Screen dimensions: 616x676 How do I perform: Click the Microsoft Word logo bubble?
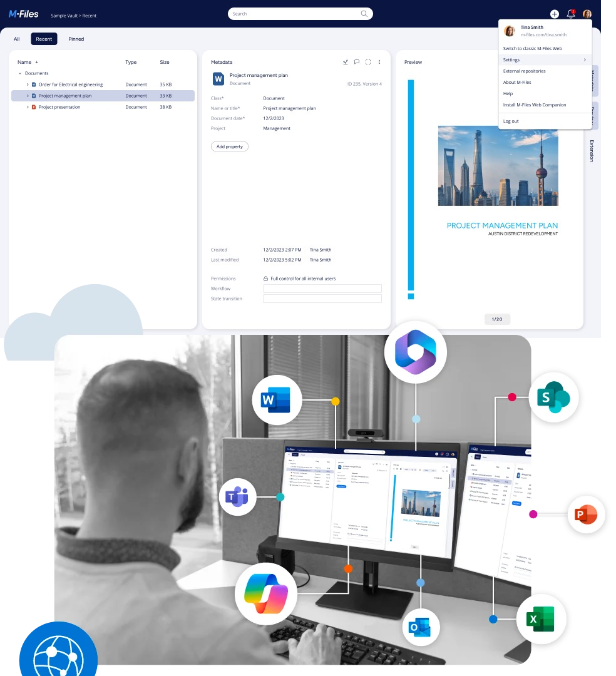pyautogui.click(x=277, y=400)
